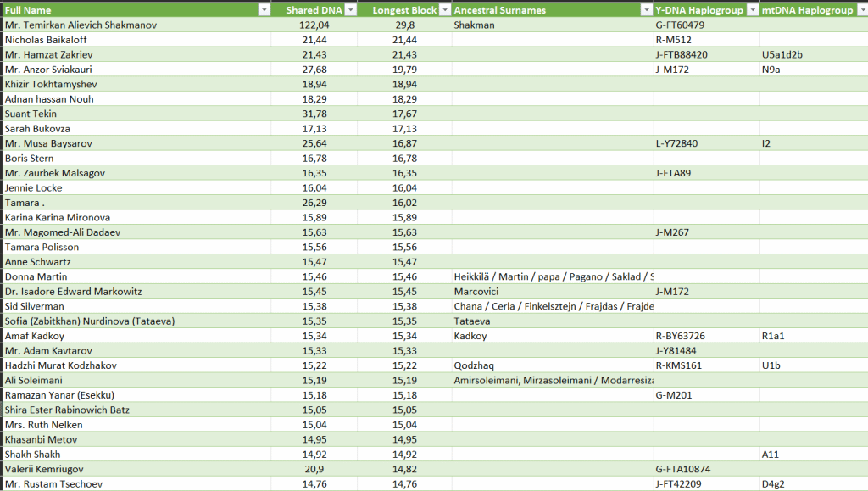Image resolution: width=868 pixels, height=491 pixels.
Task: Expand the Y-DNA Haplogroup filter dropdown
Action: pyautogui.click(x=751, y=10)
